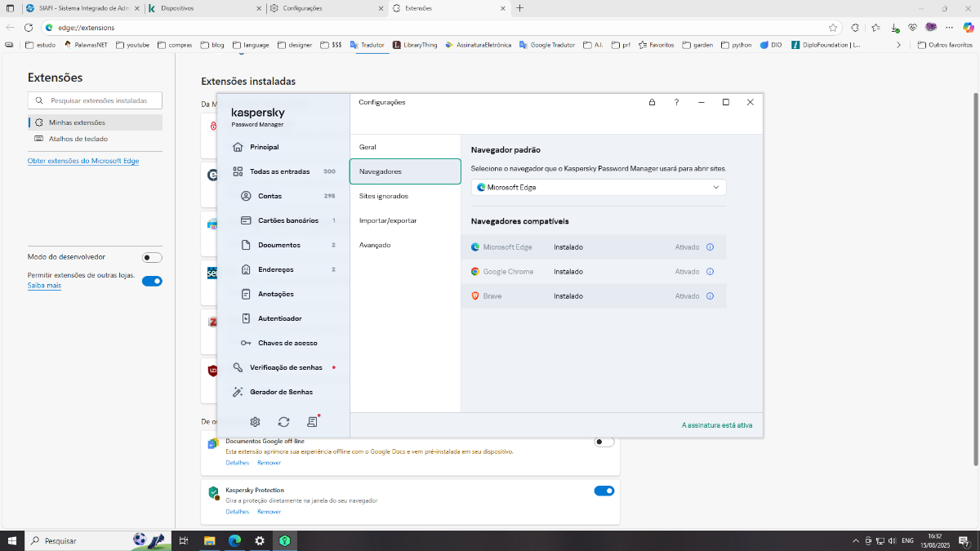980x551 pixels.
Task: Open the Kaspersky news icon with red dot
Action: tap(313, 421)
